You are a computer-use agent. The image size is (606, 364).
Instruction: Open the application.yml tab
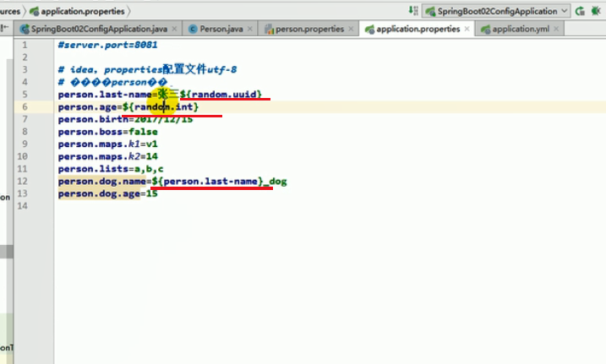click(521, 29)
